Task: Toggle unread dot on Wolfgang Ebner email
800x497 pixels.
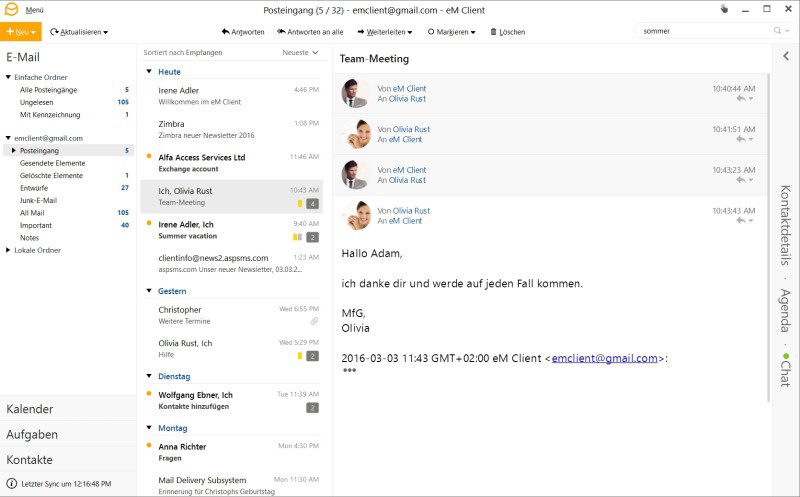Action: (x=149, y=393)
